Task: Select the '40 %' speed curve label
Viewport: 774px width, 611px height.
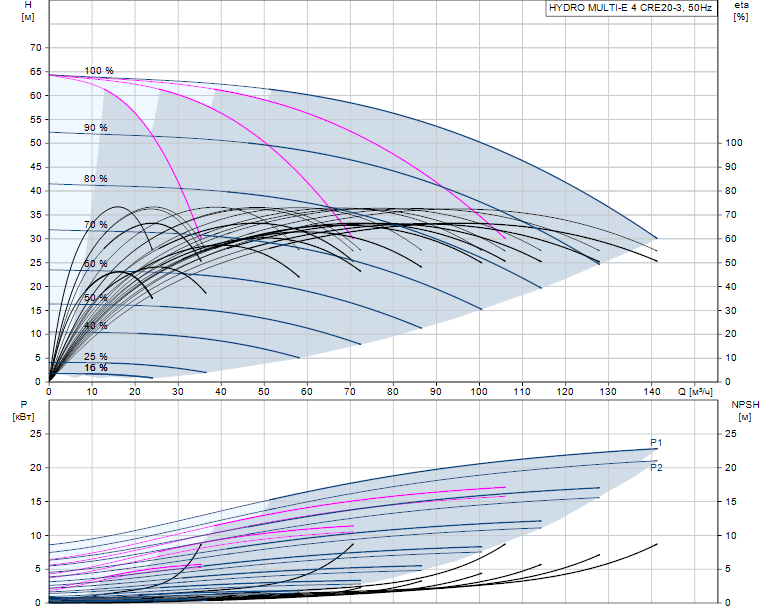Action: [95, 326]
